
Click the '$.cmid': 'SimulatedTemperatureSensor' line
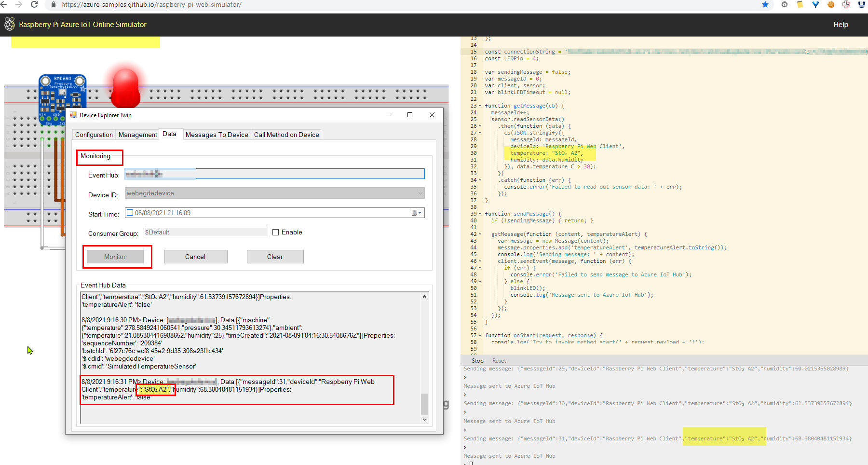[x=138, y=366]
